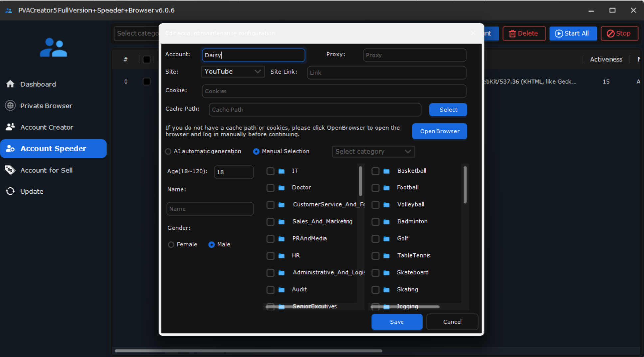Screen dimensions: 644x357
Task: Expand the Select category dropdown in dialog
Action: 373,152
